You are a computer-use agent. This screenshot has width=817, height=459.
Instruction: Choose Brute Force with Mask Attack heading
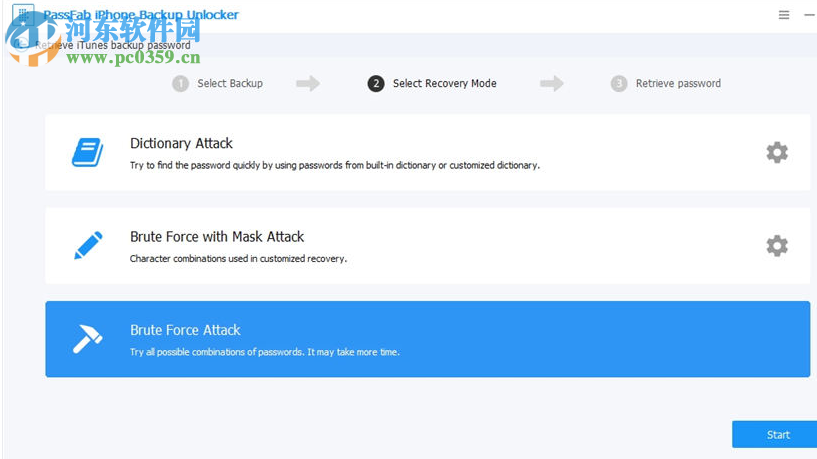click(217, 237)
